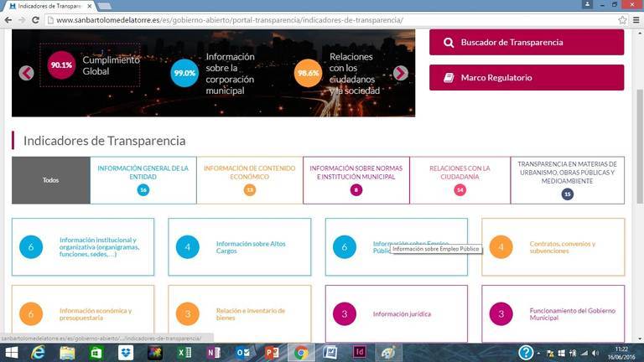Viewport: 644px width, 362px height.
Task: Click magenta circle 3 on Funcionamiento del Gobierno card
Action: pos(501,314)
